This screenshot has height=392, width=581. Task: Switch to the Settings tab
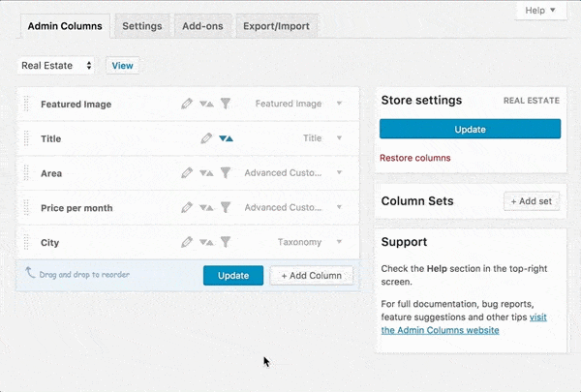pos(142,26)
